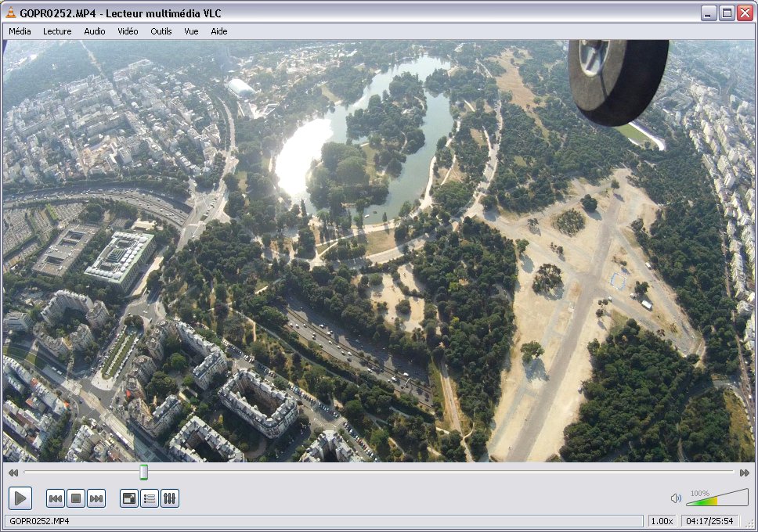
Task: Click the aerial video display area
Action: coord(378,251)
